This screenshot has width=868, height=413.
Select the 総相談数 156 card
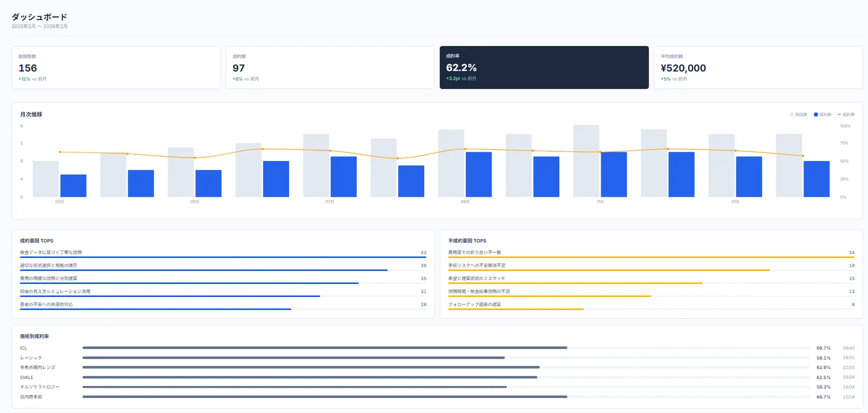click(x=116, y=67)
